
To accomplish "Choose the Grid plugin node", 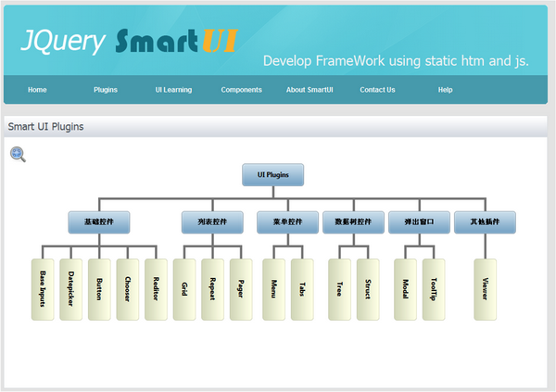I will pos(184,289).
